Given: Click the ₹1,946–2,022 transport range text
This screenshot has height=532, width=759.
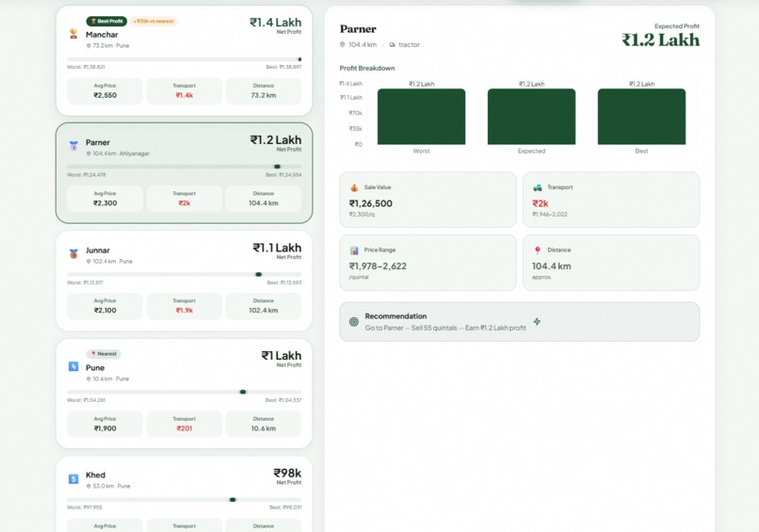Looking at the screenshot, I should 549,215.
